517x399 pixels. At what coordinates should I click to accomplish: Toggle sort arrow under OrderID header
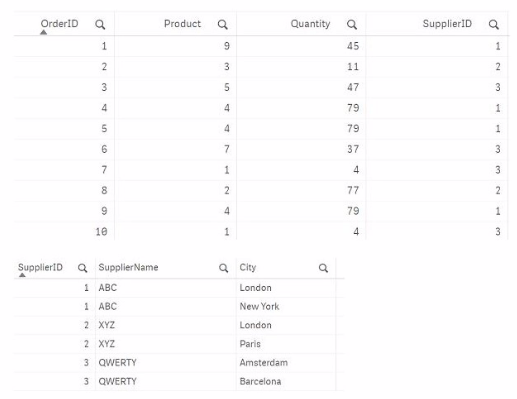coord(43,32)
